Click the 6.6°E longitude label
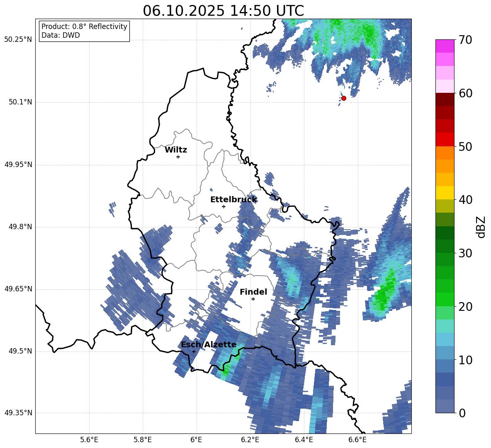The height and width of the screenshot is (448, 491). [357, 440]
